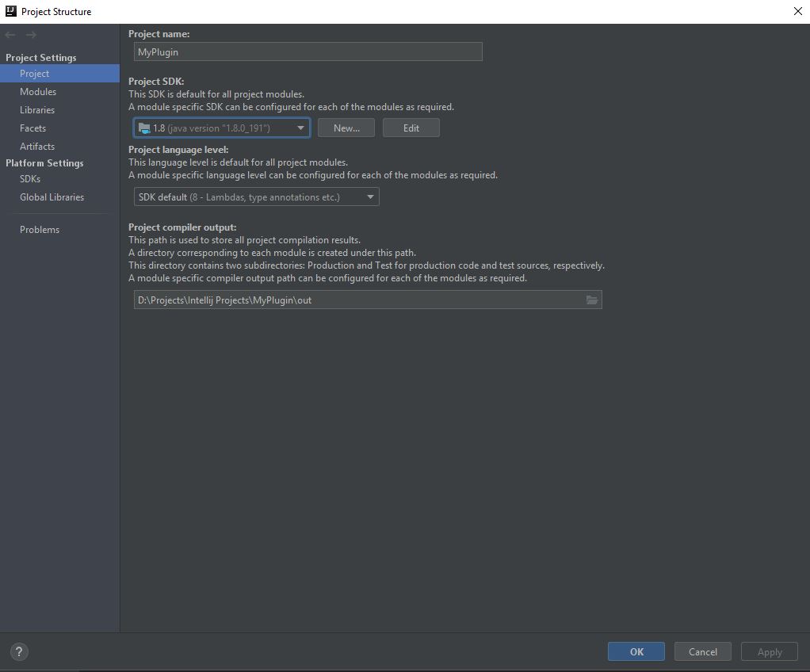This screenshot has height=672, width=810.
Task: Click the New... SDK button
Action: pyautogui.click(x=346, y=128)
